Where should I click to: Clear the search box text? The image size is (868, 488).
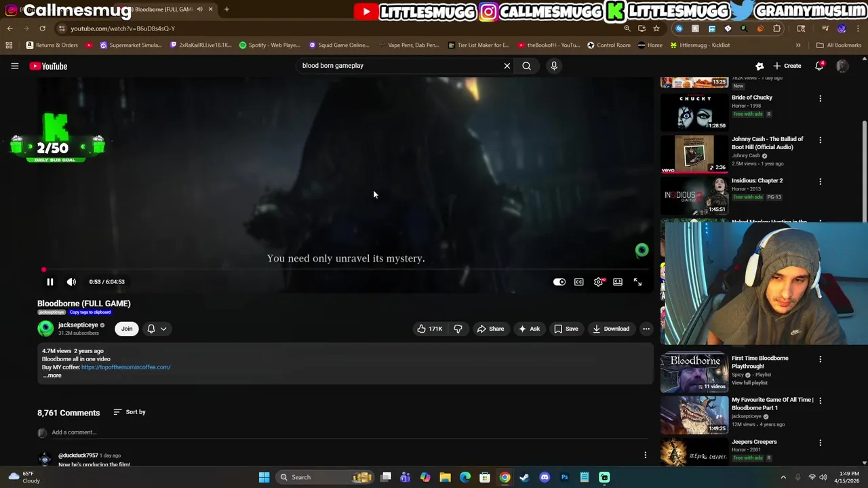click(507, 66)
